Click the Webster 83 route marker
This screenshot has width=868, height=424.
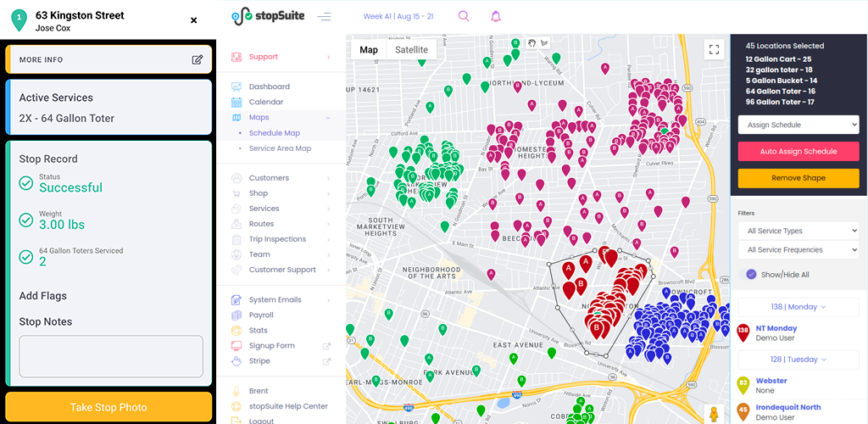tap(743, 385)
